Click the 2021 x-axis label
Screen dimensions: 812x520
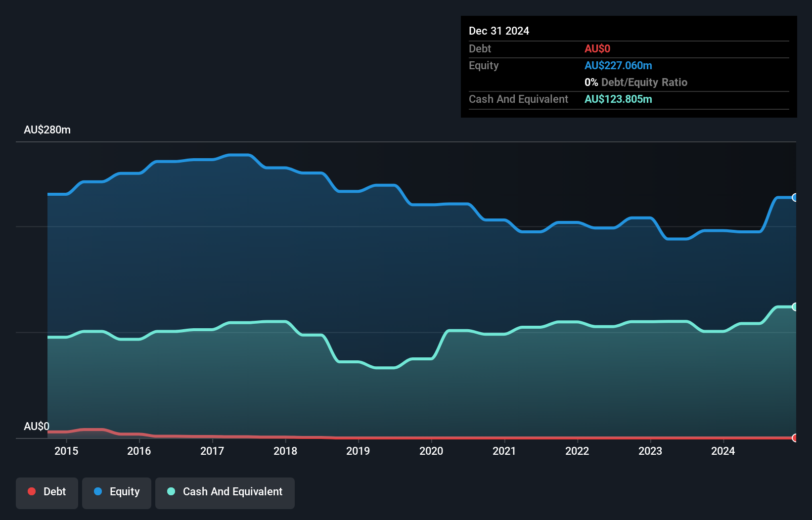coord(504,451)
